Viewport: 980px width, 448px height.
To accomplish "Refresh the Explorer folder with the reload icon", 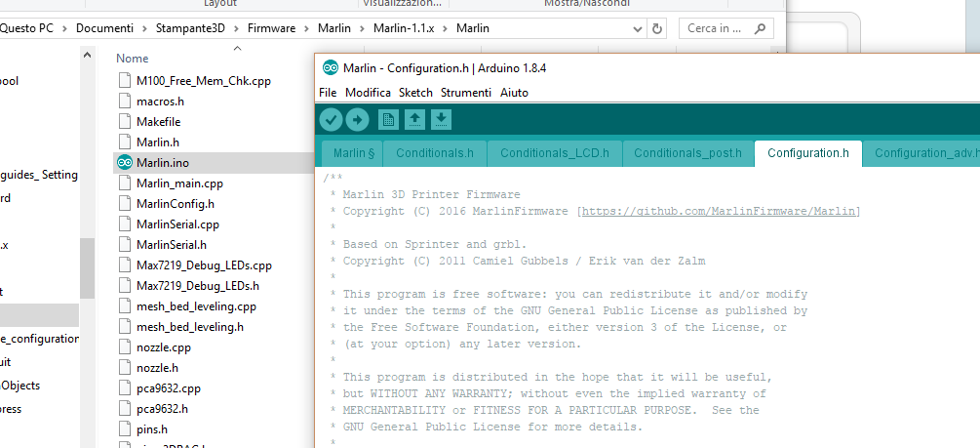I will (657, 28).
